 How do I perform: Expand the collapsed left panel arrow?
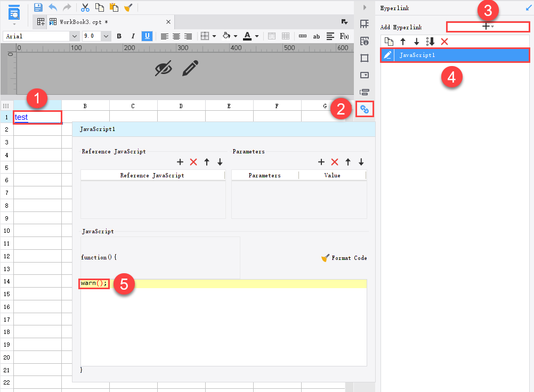pos(364,6)
